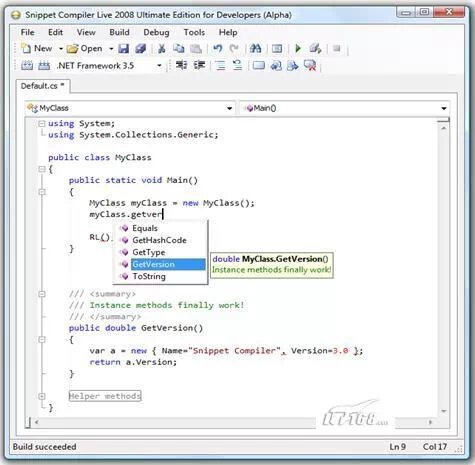Click the Redo arrow icon
Screen dimensions: 475x465
click(x=234, y=49)
